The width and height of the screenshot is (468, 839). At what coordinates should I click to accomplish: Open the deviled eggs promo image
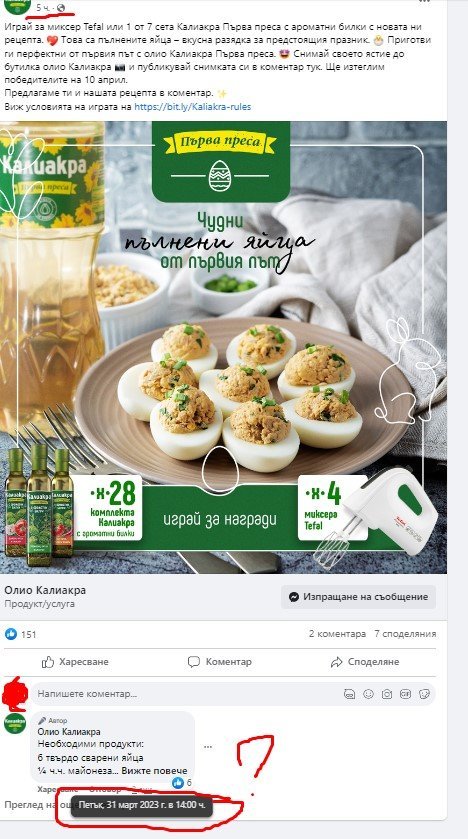click(x=224, y=347)
